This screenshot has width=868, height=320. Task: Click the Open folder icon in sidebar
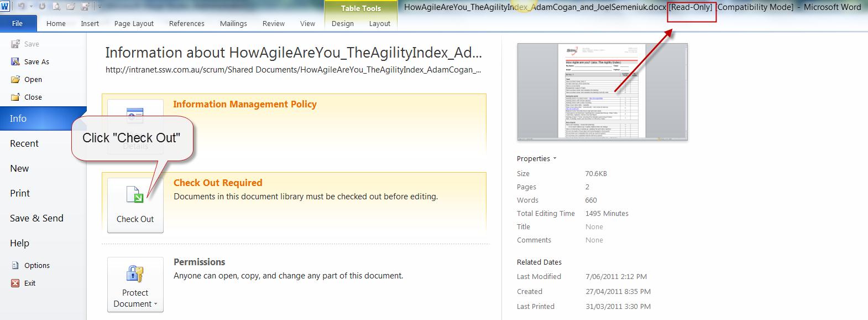pyautogui.click(x=15, y=80)
